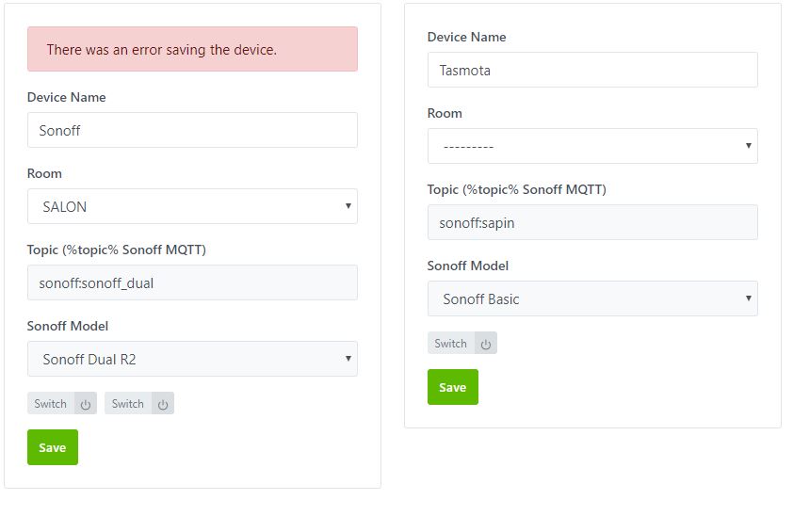
Task: Click power icon of first Sonoff switch
Action: [x=86, y=404]
